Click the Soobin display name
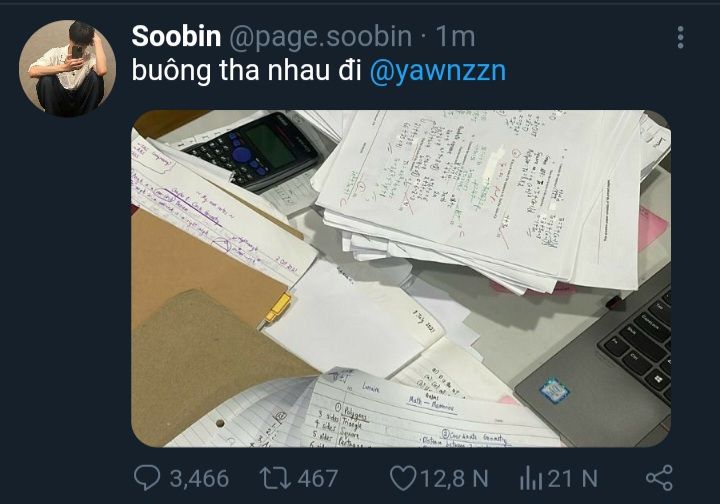 176,36
